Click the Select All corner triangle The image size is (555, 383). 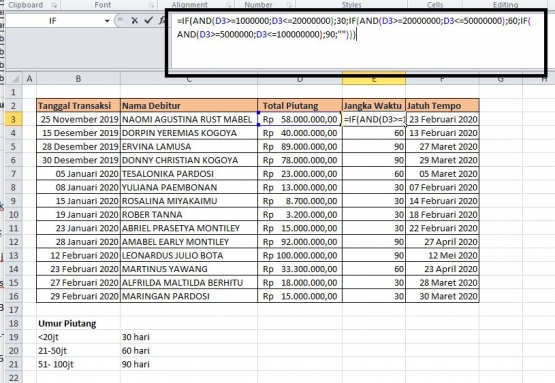pyautogui.click(x=14, y=78)
